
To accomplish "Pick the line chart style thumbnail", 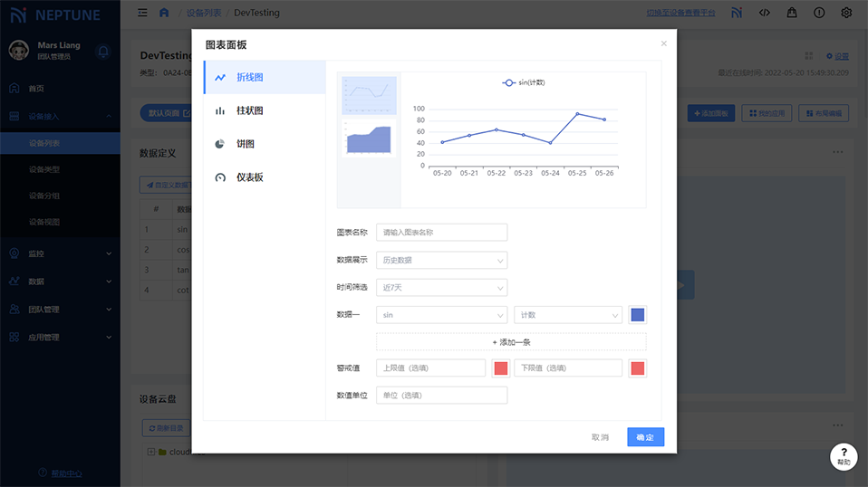I will click(369, 95).
